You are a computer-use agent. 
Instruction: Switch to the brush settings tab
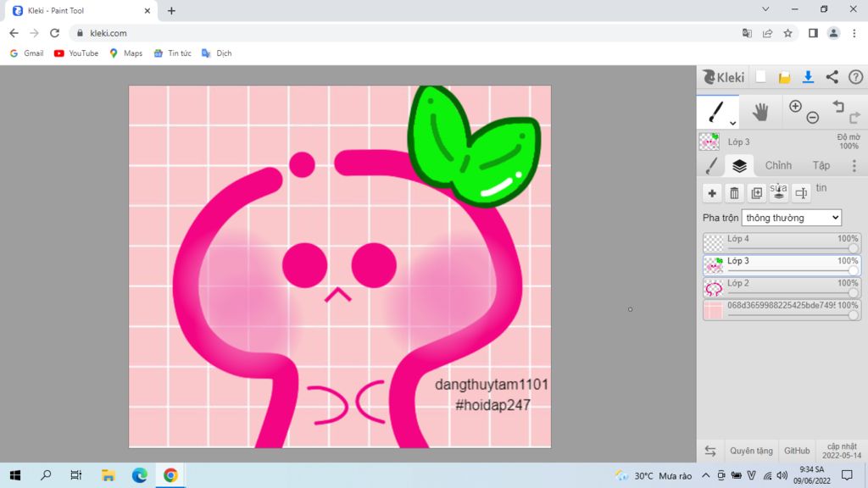(x=712, y=165)
